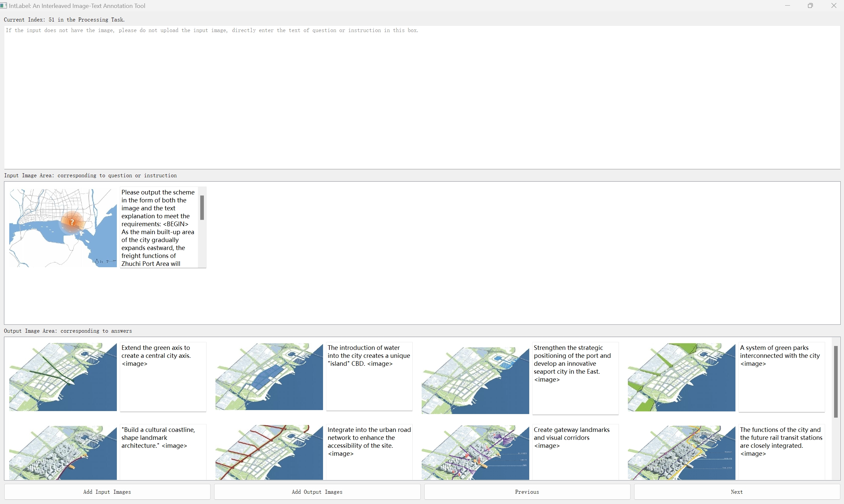Click the IntLabel app icon in title bar
Viewport: 844px width, 504px height.
click(4, 5)
